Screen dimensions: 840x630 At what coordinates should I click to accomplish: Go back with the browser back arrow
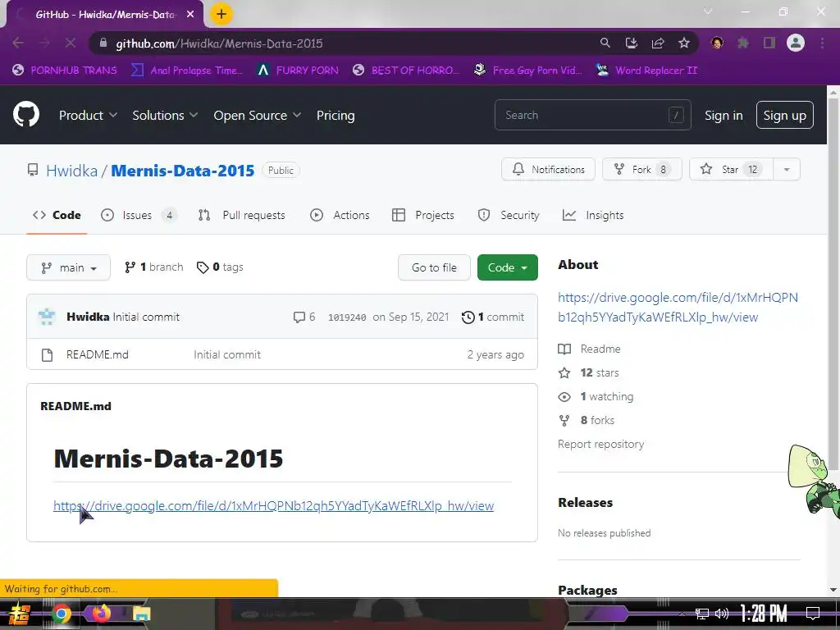(18, 43)
